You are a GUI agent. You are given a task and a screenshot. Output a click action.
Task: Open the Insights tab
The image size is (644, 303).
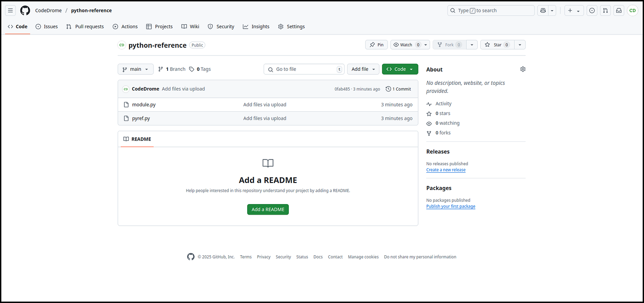256,27
